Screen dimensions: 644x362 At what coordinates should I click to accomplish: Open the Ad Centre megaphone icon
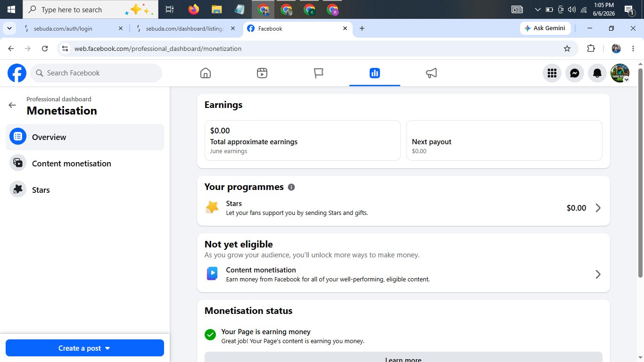[x=431, y=73]
